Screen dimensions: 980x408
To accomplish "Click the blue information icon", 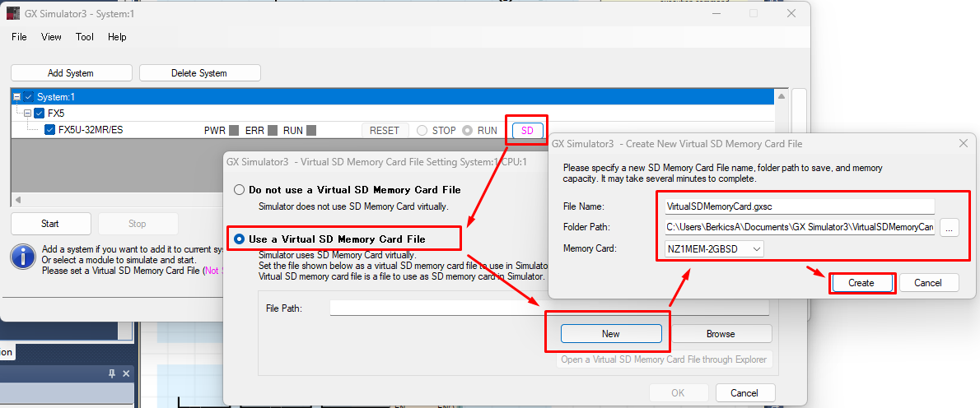I will tap(23, 257).
